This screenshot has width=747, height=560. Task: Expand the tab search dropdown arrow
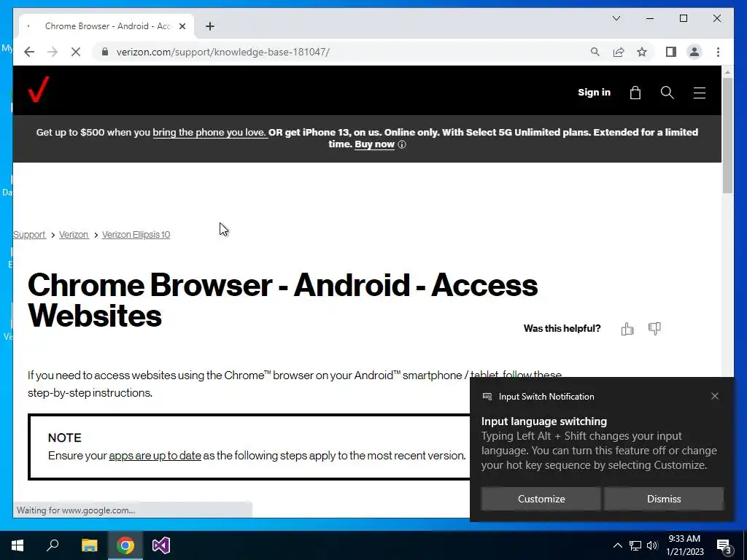tap(616, 18)
